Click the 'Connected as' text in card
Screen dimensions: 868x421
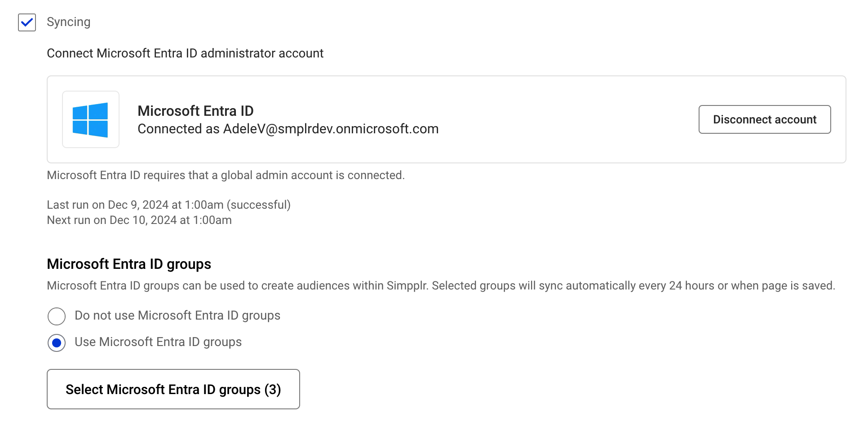click(x=178, y=129)
